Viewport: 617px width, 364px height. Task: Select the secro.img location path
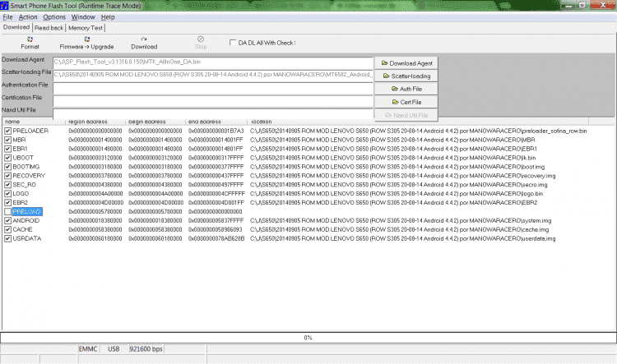tap(399, 185)
